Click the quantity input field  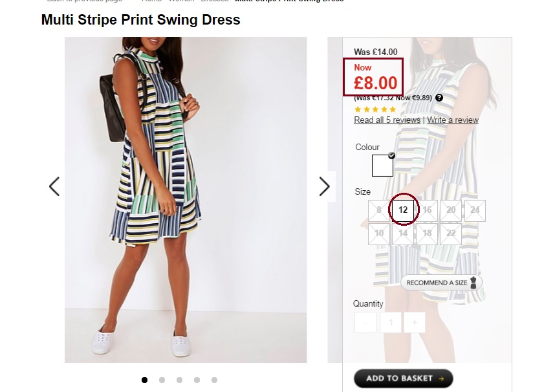tap(390, 322)
